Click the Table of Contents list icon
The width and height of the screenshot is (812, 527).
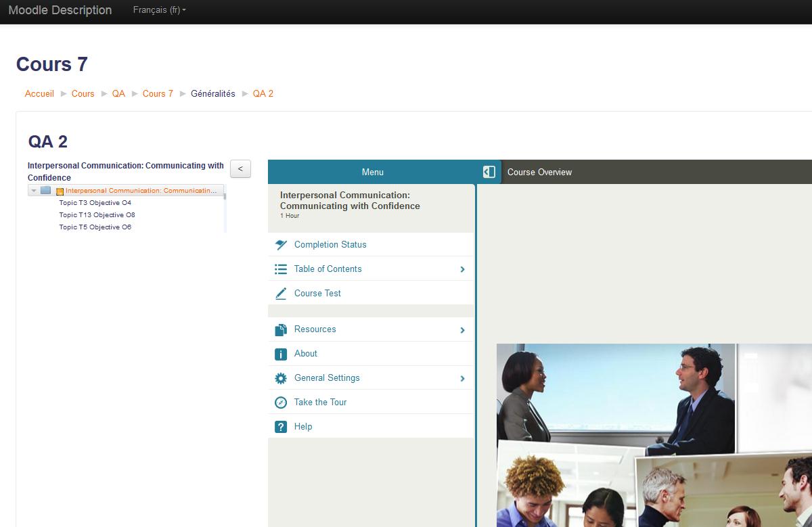pos(281,269)
